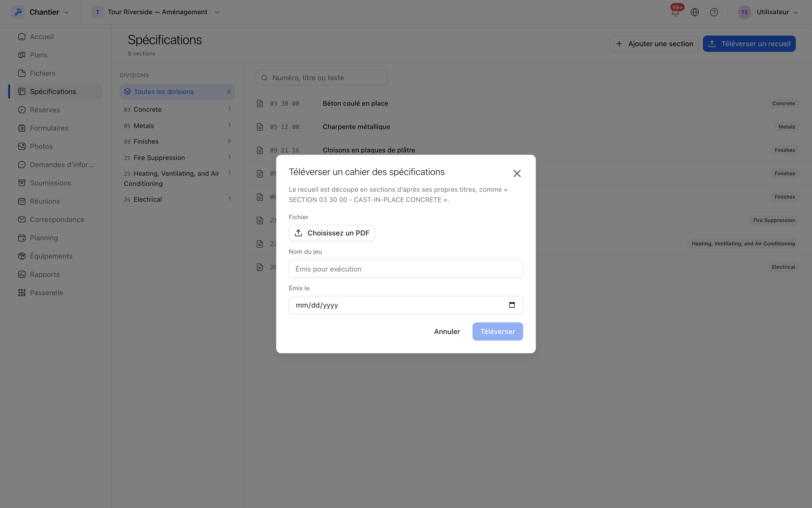The image size is (812, 508).
Task: Filter by 09 Finishes division
Action: point(177,141)
